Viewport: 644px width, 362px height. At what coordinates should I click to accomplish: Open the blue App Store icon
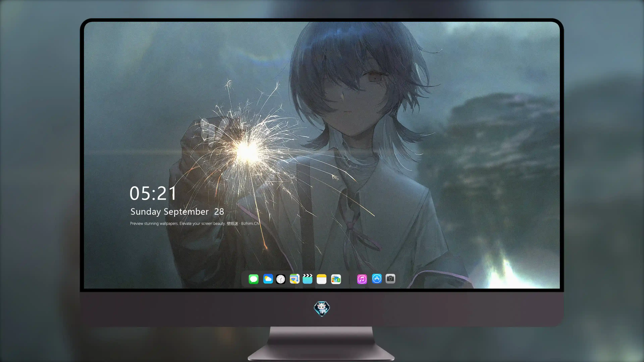coord(377,279)
